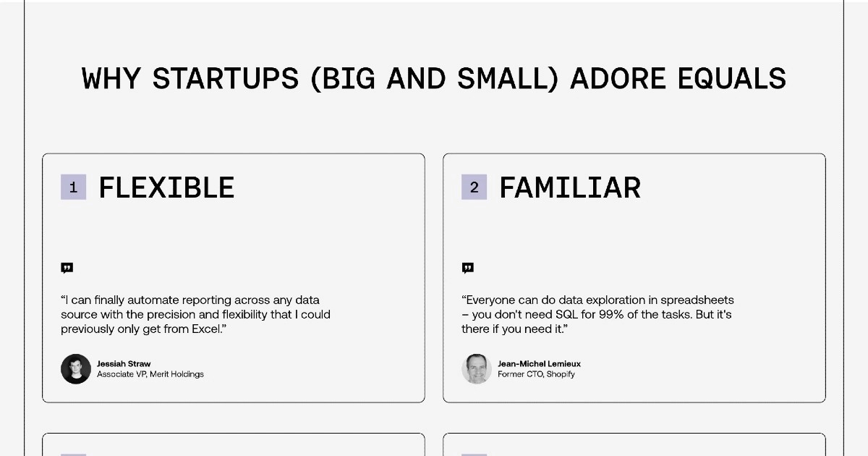Open Jean-Michel Lemieux's profile photo
The width and height of the screenshot is (868, 456).
477,369
